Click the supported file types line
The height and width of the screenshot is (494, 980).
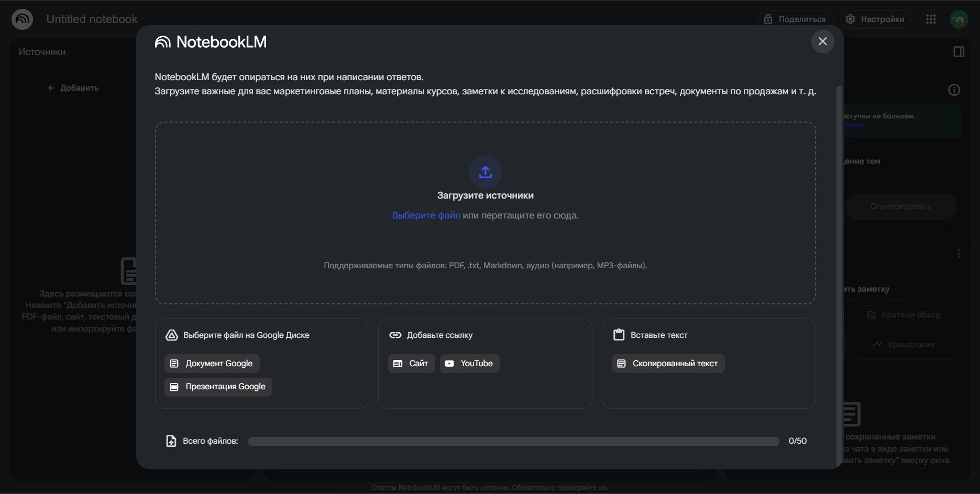tap(486, 266)
